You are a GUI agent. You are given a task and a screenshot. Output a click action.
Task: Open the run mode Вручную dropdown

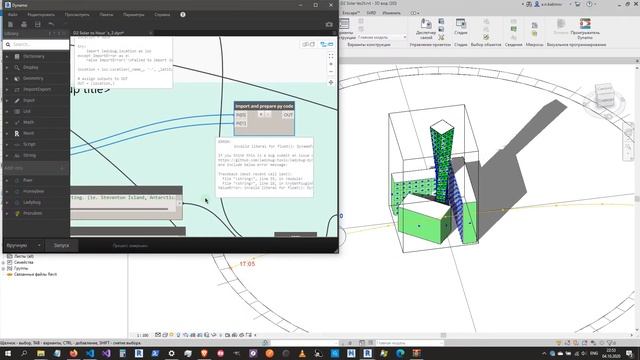(x=23, y=246)
